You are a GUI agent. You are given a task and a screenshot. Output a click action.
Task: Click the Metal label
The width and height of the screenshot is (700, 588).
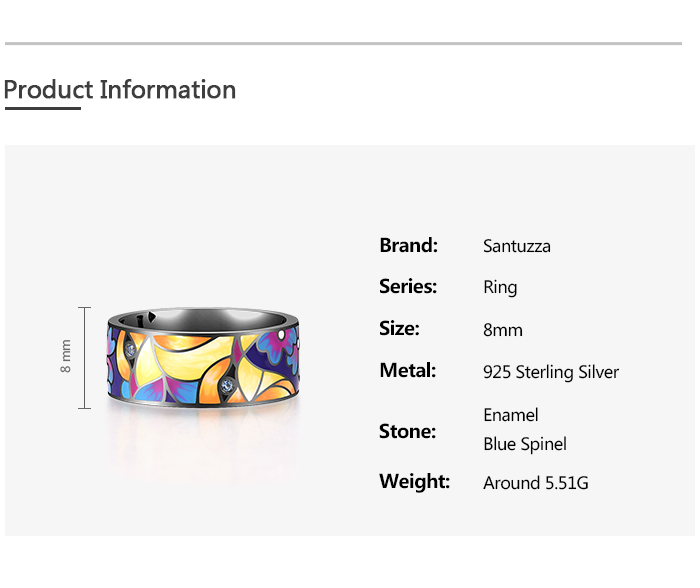(407, 371)
